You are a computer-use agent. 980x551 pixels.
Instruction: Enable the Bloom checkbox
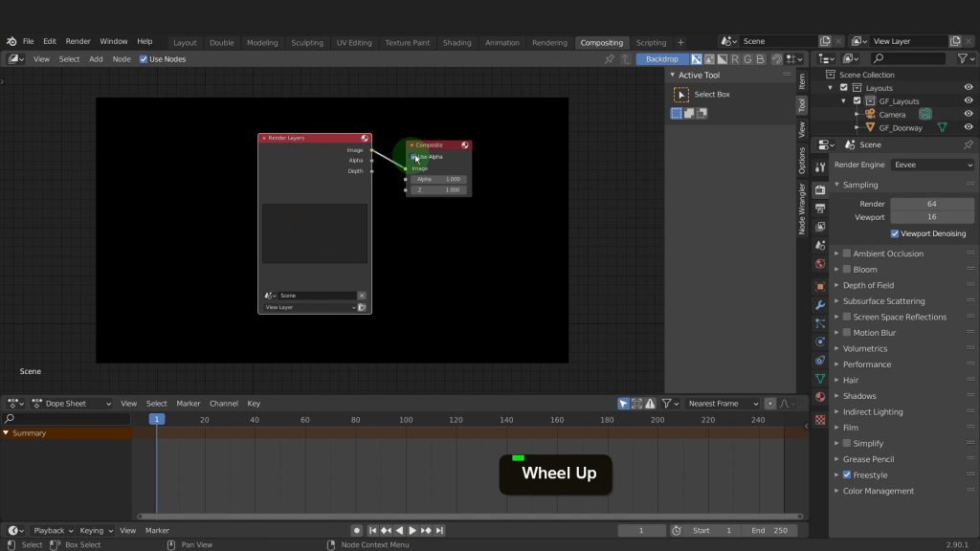(x=846, y=270)
